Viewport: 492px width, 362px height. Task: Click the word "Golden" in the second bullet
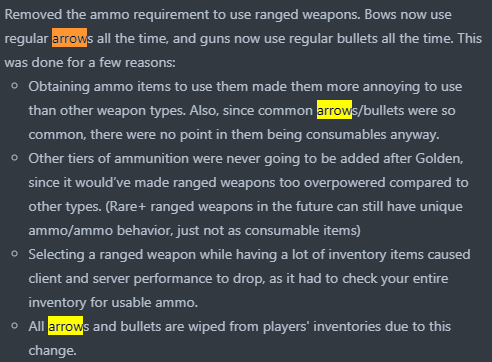pos(439,158)
